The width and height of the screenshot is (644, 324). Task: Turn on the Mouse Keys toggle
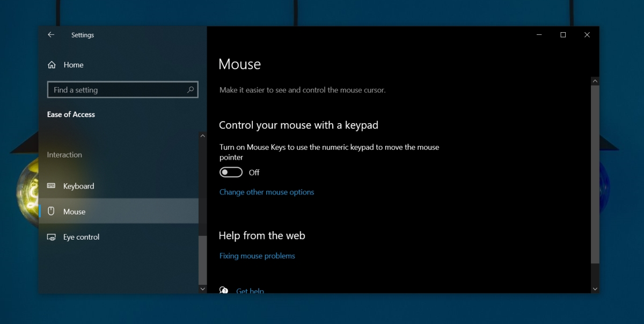click(231, 172)
